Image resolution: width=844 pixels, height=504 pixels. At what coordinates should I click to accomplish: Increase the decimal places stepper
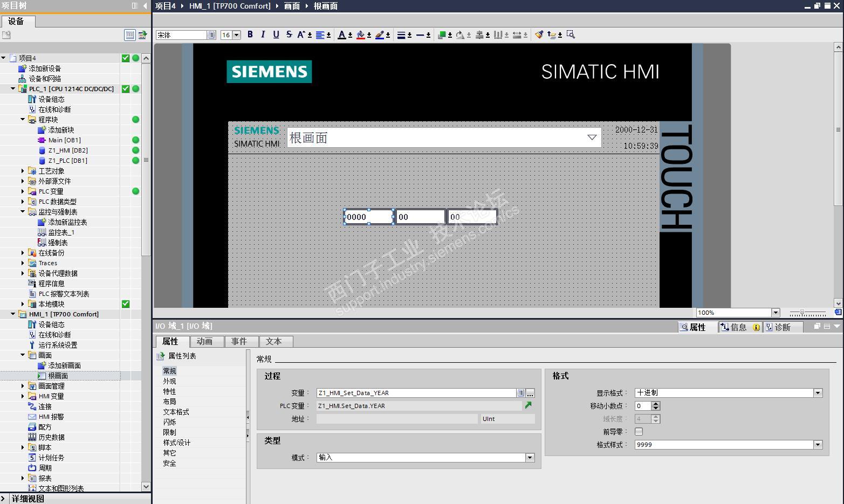pyautogui.click(x=656, y=404)
